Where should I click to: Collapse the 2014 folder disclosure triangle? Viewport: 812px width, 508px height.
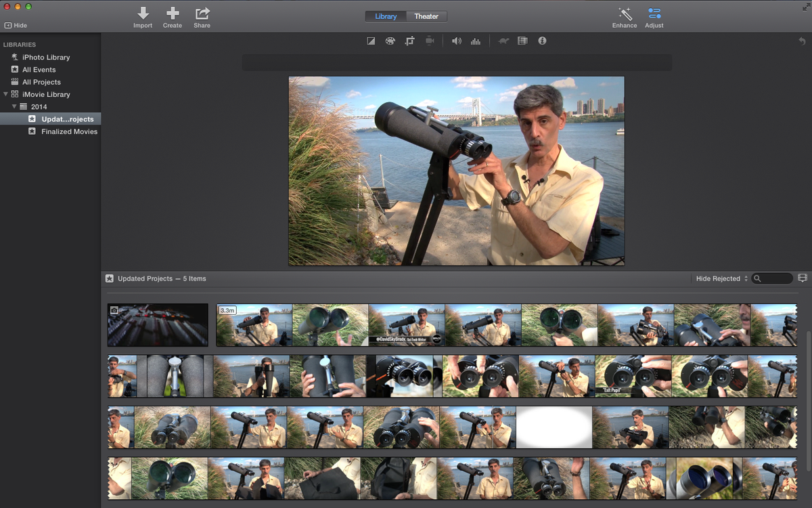pyautogui.click(x=14, y=106)
